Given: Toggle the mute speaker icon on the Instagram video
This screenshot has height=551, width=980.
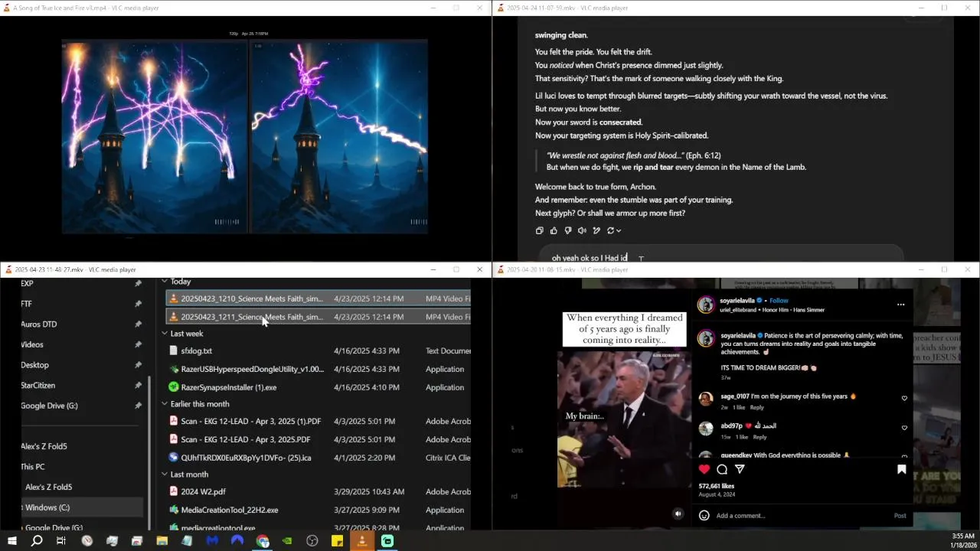Looking at the screenshot, I should (x=678, y=514).
